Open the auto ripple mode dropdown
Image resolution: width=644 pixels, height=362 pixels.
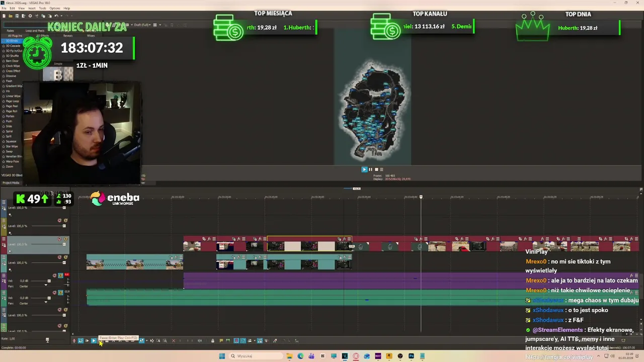[x=255, y=341]
